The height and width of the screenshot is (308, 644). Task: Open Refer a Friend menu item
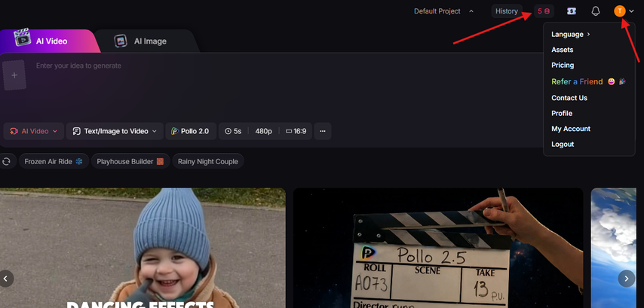588,81
